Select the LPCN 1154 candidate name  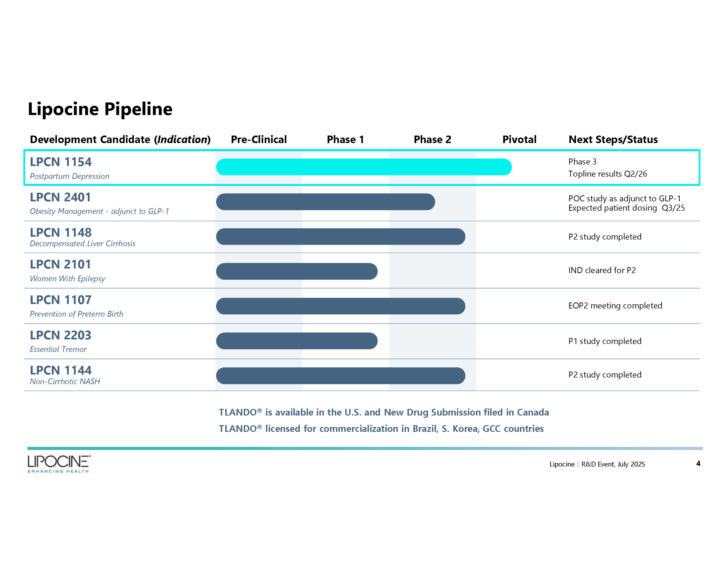point(61,162)
